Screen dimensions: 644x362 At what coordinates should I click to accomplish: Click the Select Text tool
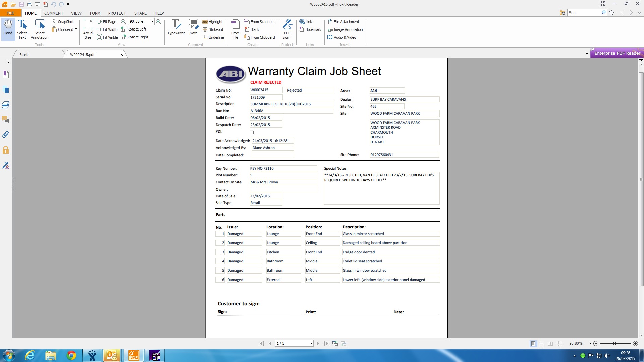click(x=22, y=28)
